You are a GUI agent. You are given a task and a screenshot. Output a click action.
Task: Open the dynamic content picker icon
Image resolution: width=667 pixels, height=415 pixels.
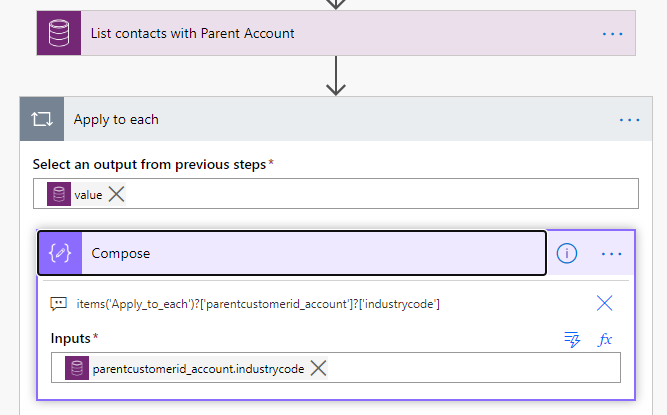pyautogui.click(x=572, y=340)
